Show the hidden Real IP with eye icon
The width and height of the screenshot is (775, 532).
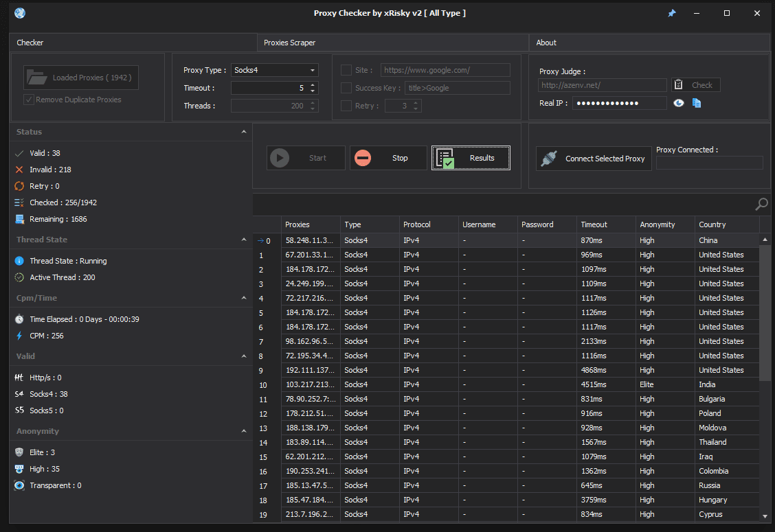pos(679,103)
